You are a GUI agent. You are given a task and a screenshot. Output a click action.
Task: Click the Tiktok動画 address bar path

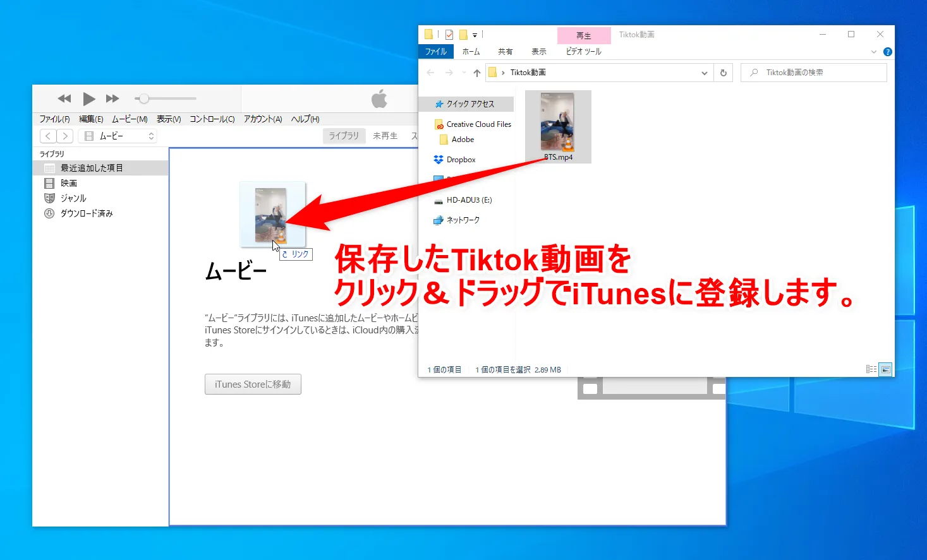click(528, 73)
